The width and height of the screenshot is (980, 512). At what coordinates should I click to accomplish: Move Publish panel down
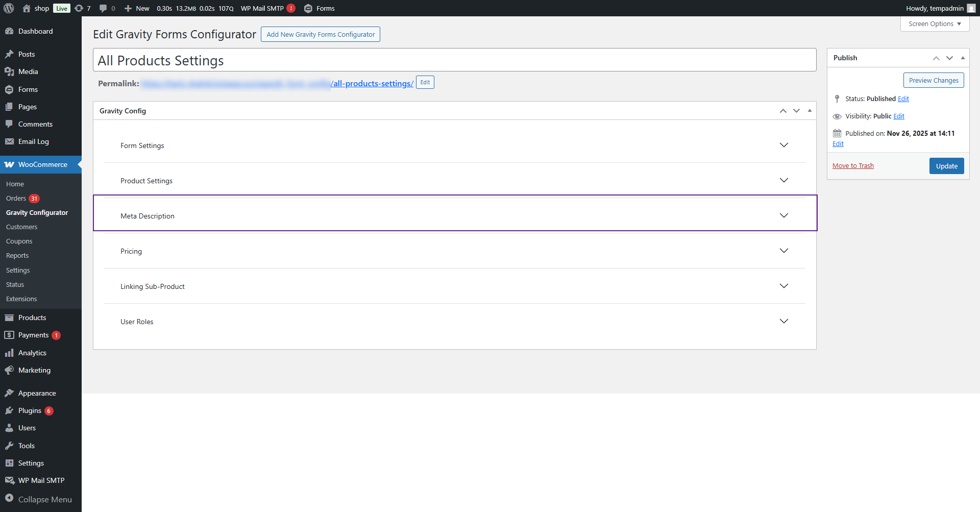coord(949,58)
